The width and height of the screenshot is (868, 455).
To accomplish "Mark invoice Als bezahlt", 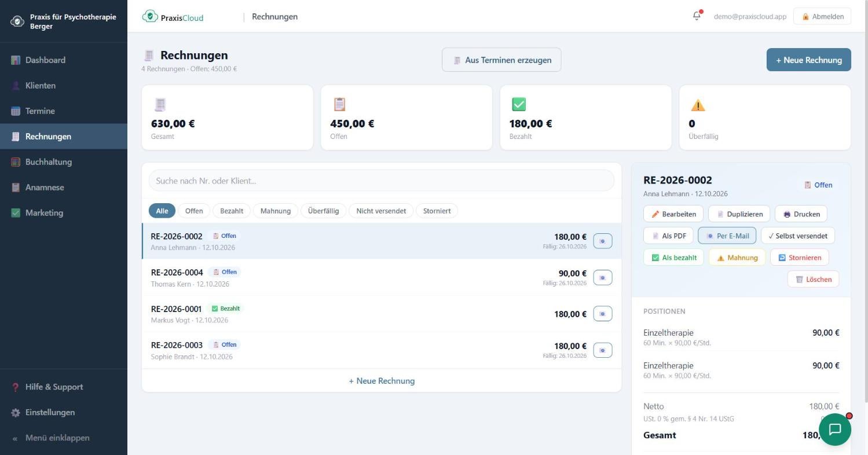I will (673, 258).
